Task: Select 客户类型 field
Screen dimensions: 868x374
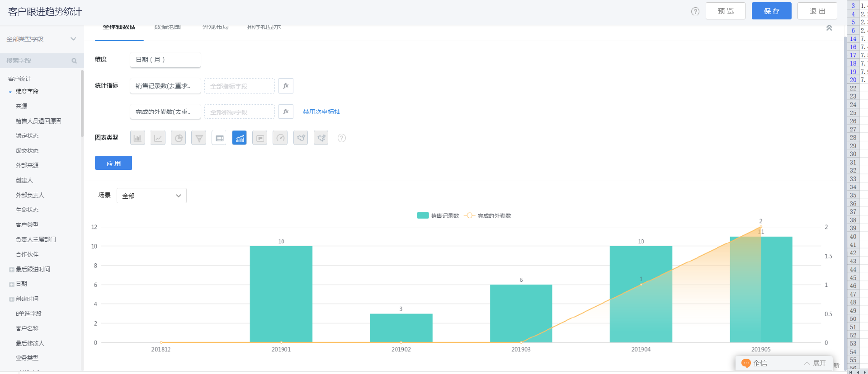Action: (27, 224)
